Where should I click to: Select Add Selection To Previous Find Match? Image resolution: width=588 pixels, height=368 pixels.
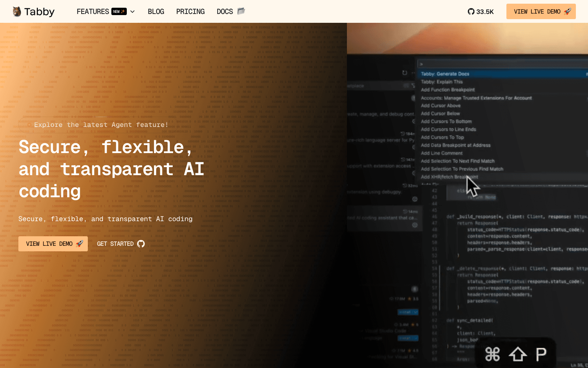pos(462,169)
